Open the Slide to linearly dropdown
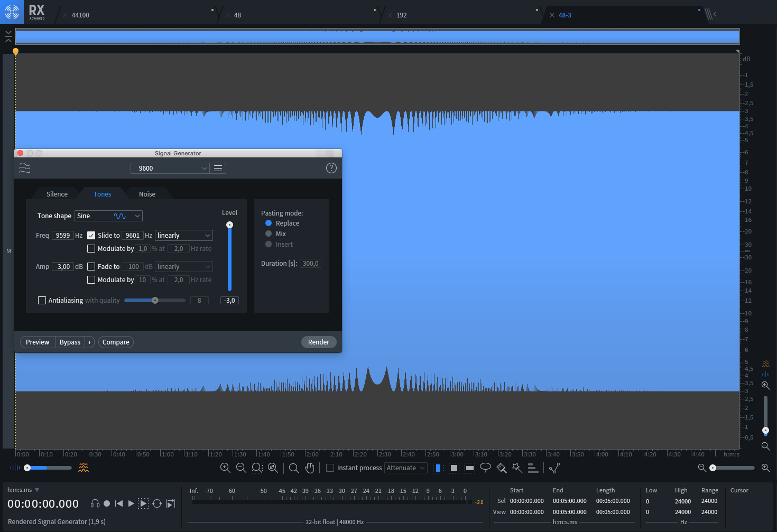This screenshot has width=777, height=532. pos(184,236)
